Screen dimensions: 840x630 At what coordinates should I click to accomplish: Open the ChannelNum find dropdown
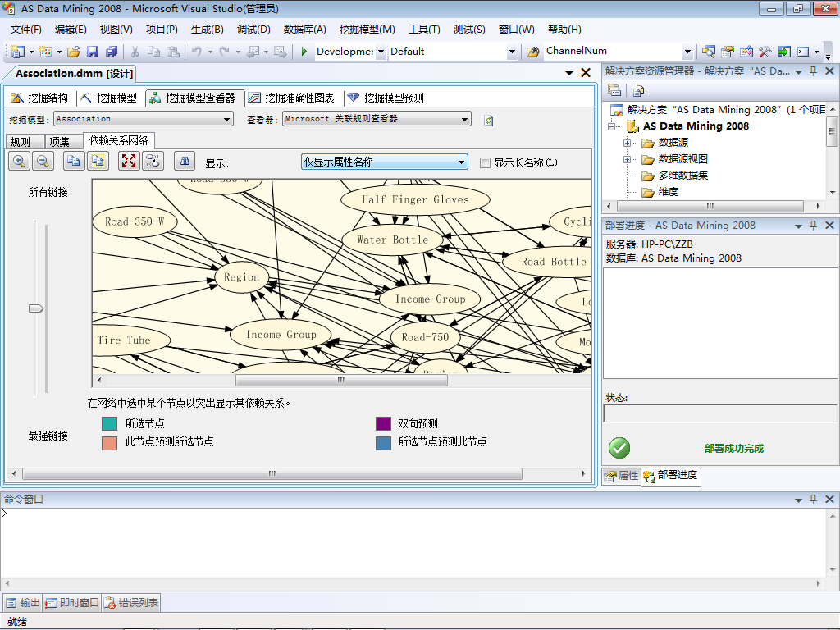pos(688,52)
